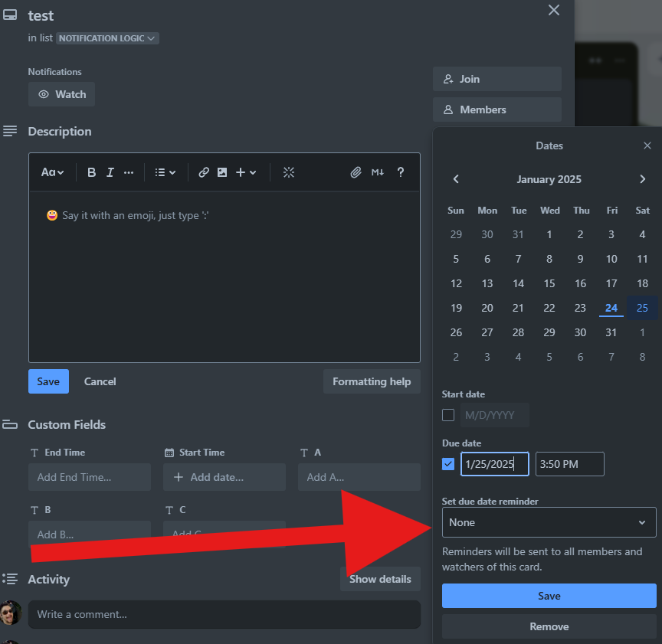Image resolution: width=662 pixels, height=644 pixels.
Task: Select January 7 in the calendar
Action: [x=518, y=259]
